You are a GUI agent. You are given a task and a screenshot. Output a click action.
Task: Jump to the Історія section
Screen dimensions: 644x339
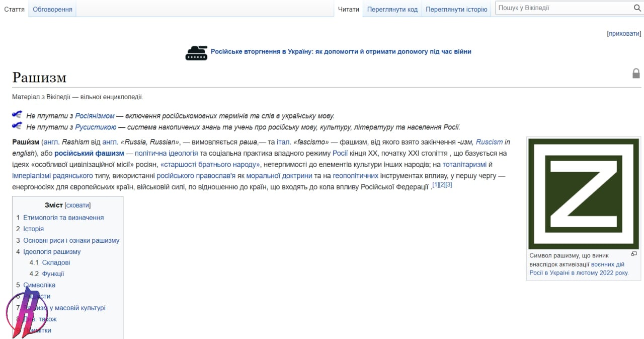point(33,229)
